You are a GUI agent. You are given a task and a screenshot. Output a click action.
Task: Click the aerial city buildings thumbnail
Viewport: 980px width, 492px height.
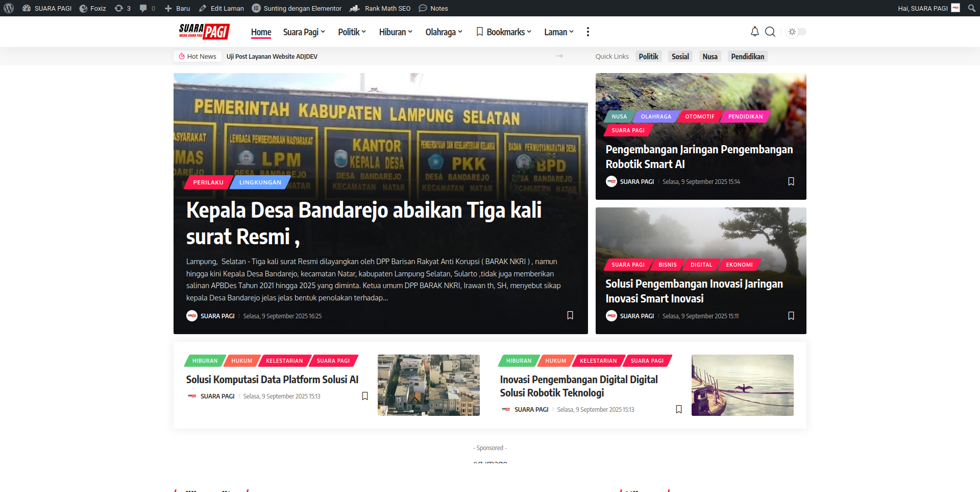[429, 385]
